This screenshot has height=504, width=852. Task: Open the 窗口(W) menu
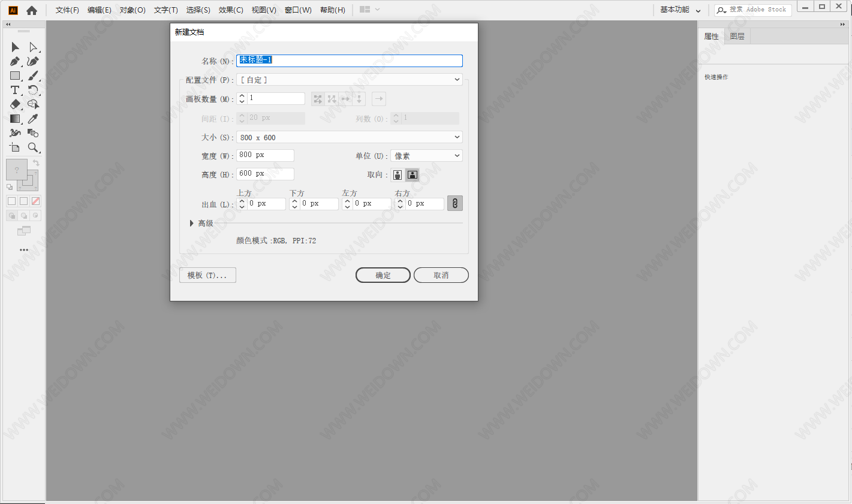pyautogui.click(x=298, y=10)
